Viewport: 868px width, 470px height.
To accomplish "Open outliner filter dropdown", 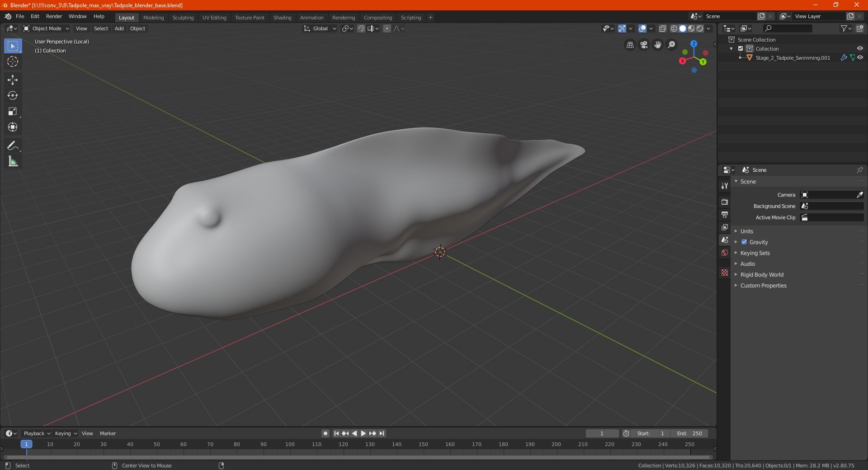I will pos(846,28).
